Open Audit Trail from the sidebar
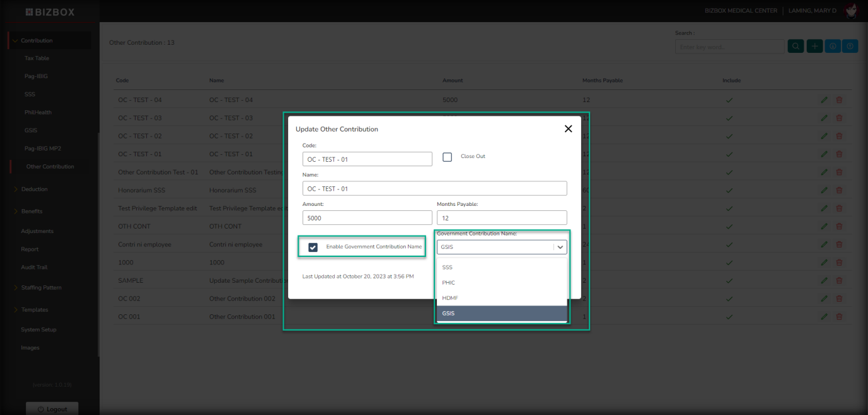This screenshot has width=868, height=415. click(34, 267)
